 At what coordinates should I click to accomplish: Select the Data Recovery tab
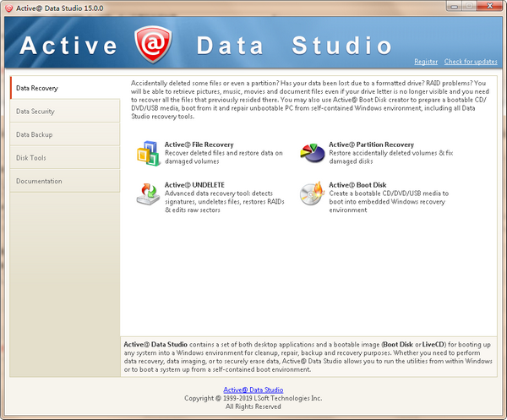tap(65, 88)
